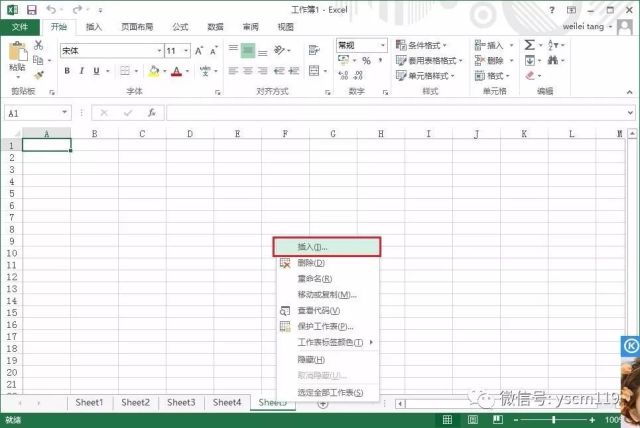
Task: Open the Name Box dropdown arrow
Action: 64,113
